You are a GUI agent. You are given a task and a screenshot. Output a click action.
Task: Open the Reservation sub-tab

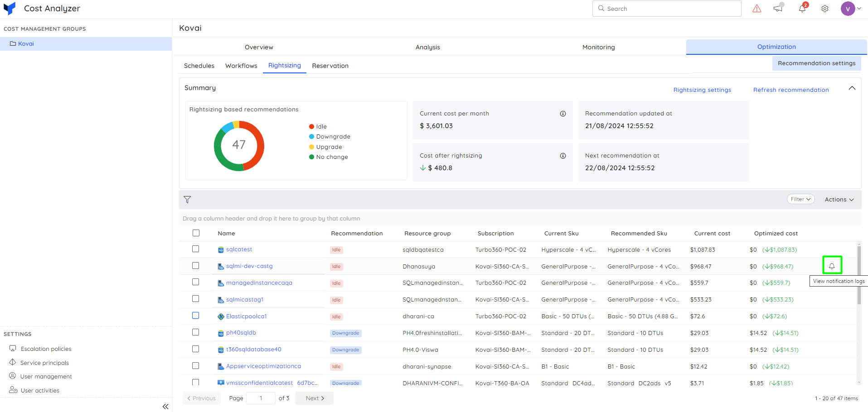tap(330, 66)
